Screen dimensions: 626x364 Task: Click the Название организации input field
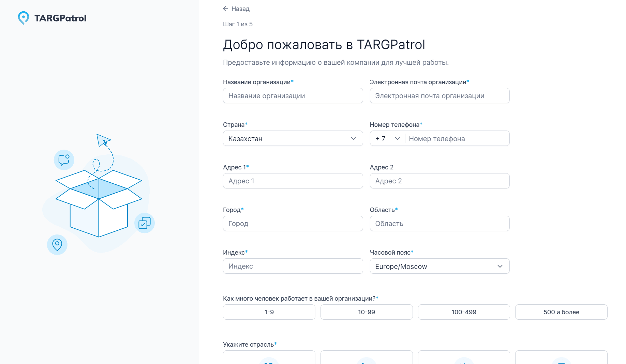[x=293, y=96]
